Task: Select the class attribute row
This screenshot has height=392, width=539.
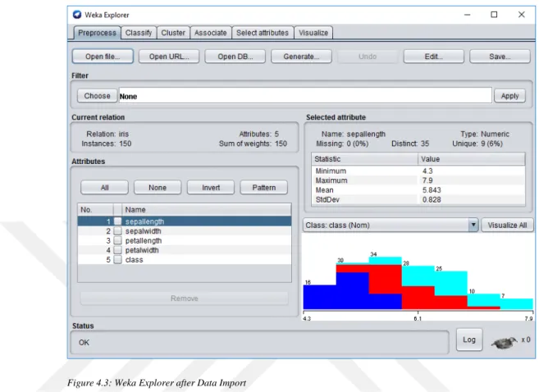Action: tap(185, 260)
